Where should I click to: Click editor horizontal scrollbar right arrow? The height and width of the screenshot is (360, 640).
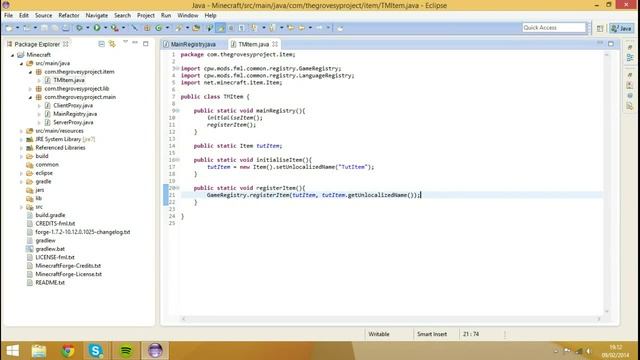pos(599,319)
